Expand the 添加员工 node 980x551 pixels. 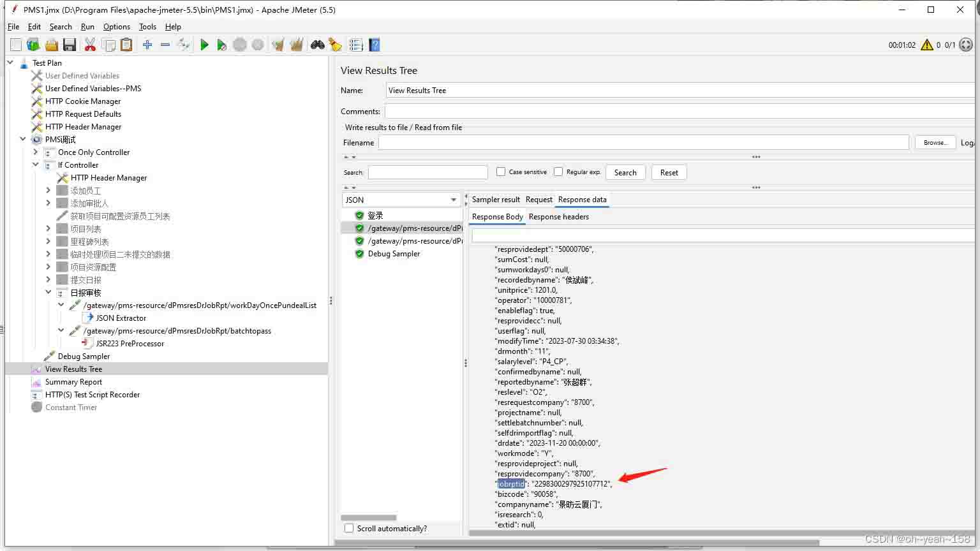tap(48, 190)
